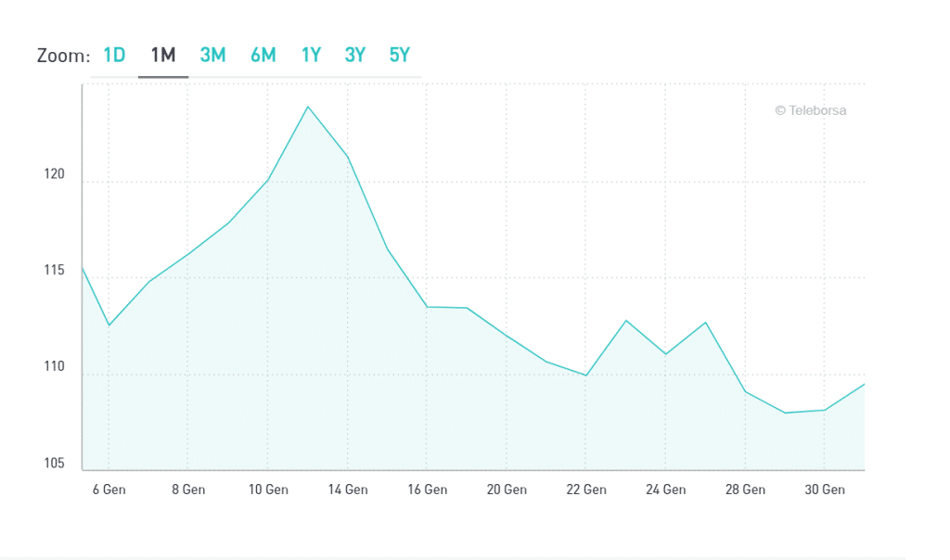Click the 110 y-axis value label
950x560 pixels.
tap(58, 367)
